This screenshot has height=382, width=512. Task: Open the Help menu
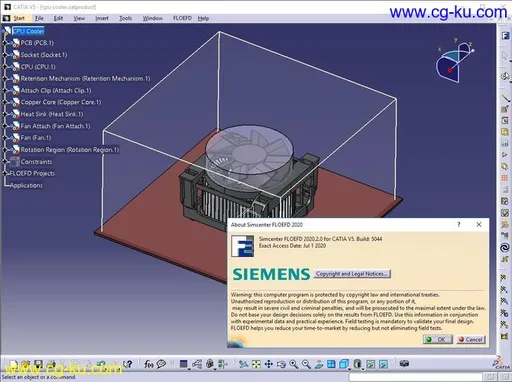click(x=203, y=18)
